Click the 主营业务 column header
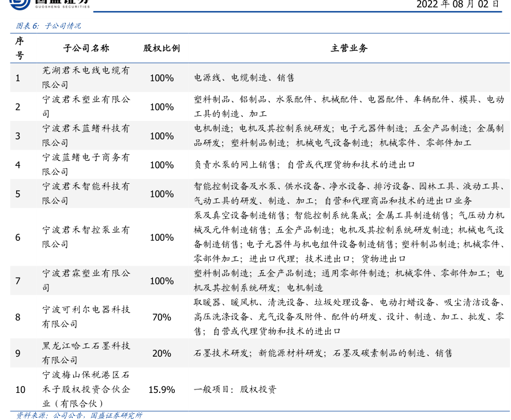Screen dimensions: 511x420 pos(349,48)
